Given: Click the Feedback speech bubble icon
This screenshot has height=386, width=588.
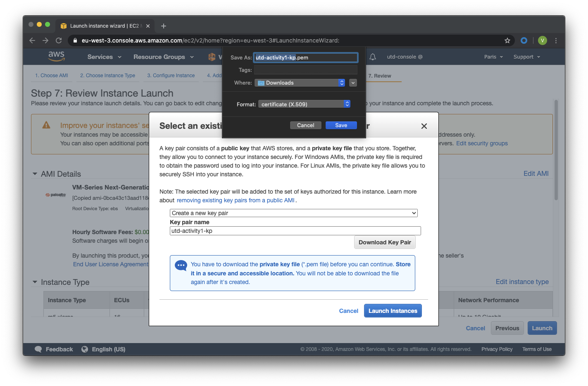Looking at the screenshot, I should [38, 349].
